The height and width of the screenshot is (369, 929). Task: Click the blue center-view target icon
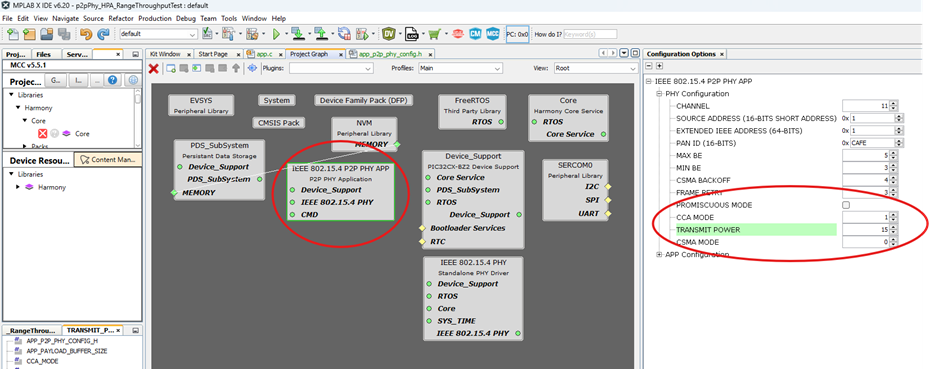(x=252, y=68)
